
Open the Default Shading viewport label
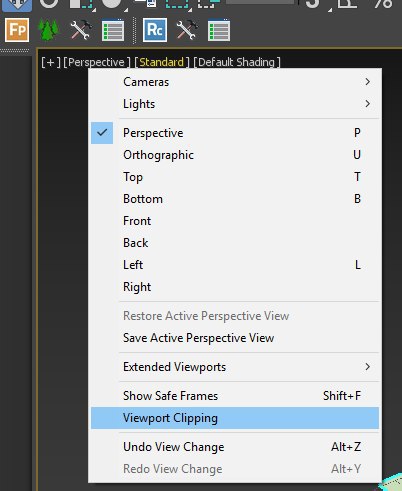(x=237, y=62)
